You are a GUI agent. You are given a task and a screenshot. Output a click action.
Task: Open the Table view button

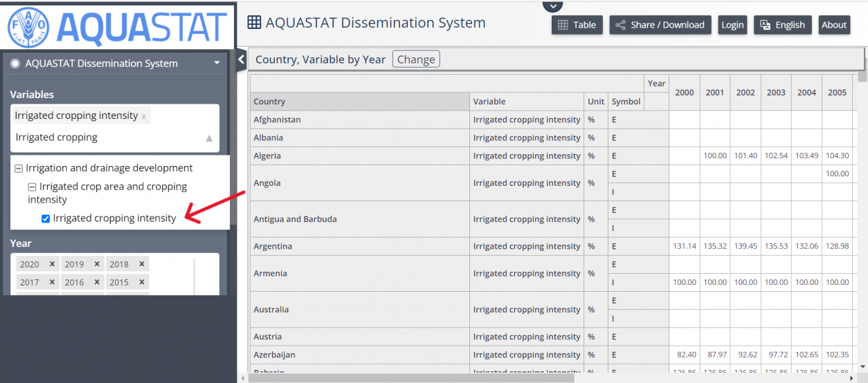point(577,25)
